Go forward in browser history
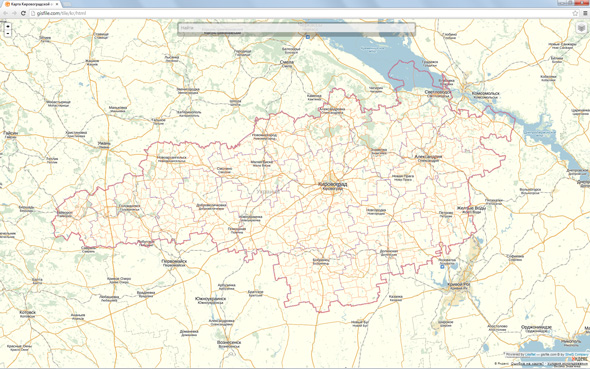 click(14, 13)
